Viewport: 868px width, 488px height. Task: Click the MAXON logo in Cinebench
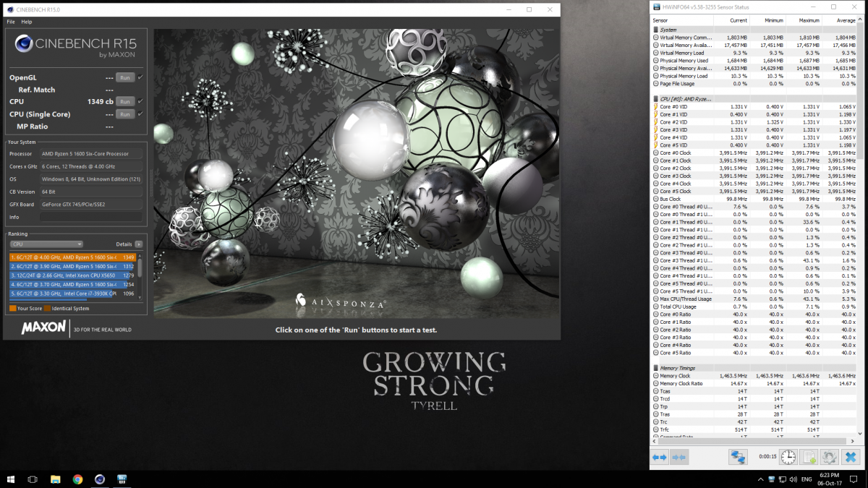(44, 328)
